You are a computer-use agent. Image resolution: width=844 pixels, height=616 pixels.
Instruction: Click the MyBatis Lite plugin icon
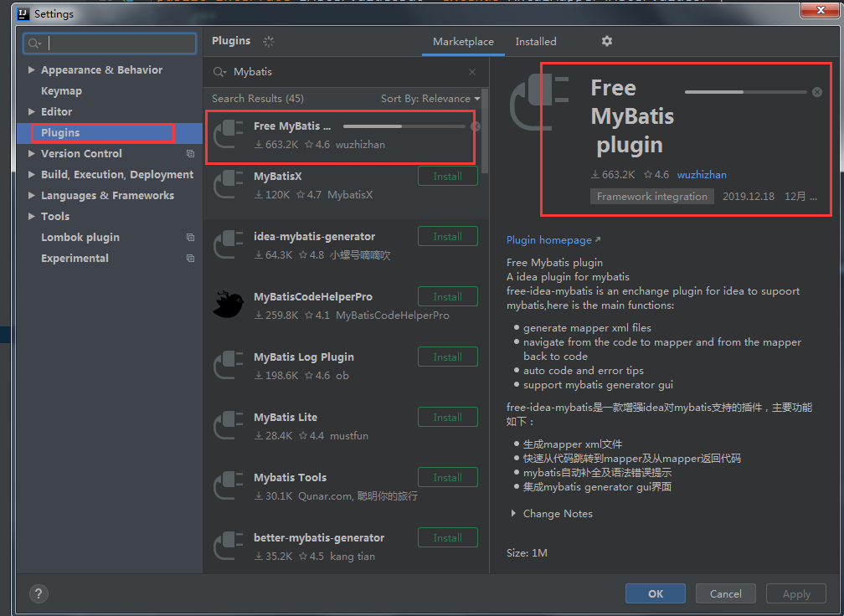coord(229,425)
